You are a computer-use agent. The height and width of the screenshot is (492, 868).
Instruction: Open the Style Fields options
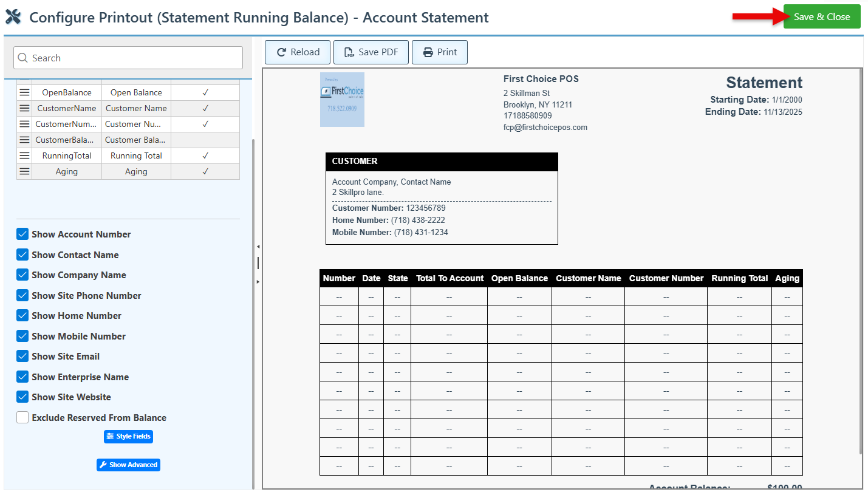pyautogui.click(x=128, y=437)
